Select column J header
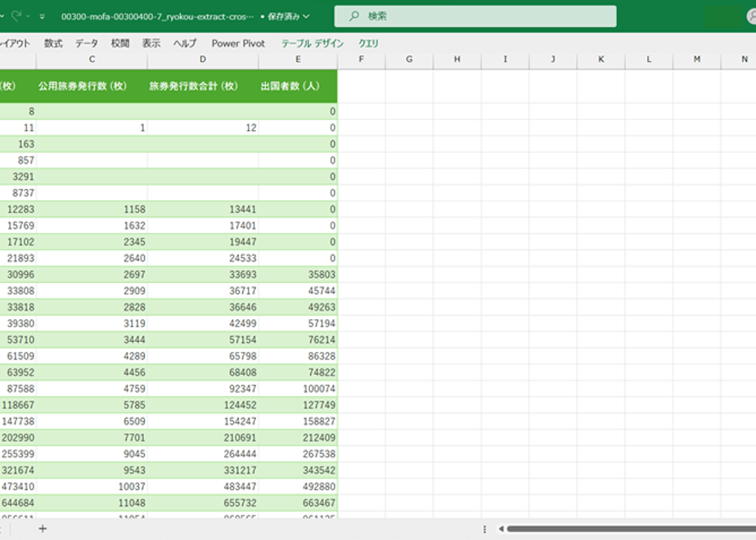This screenshot has width=756, height=540. pos(552,59)
